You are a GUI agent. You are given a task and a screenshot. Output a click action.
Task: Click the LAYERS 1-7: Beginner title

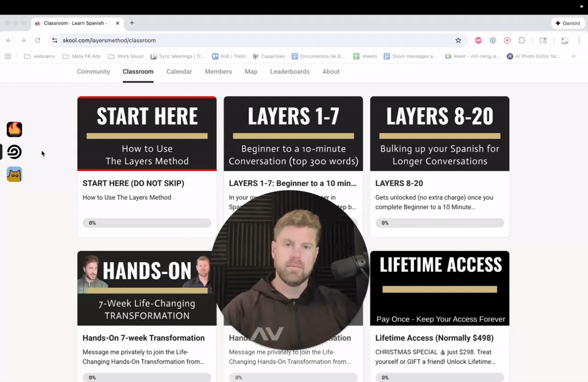tap(292, 183)
